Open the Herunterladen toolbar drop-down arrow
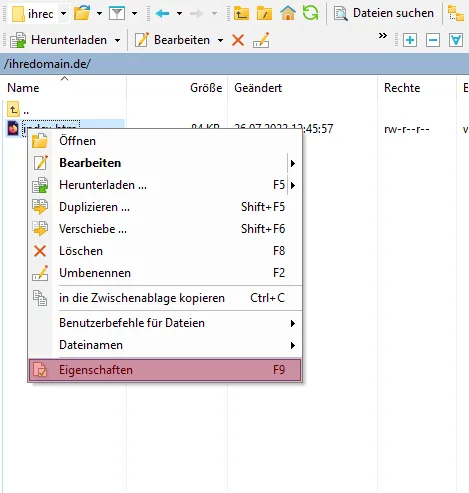Screen dimensions: 469x493 pos(117,41)
